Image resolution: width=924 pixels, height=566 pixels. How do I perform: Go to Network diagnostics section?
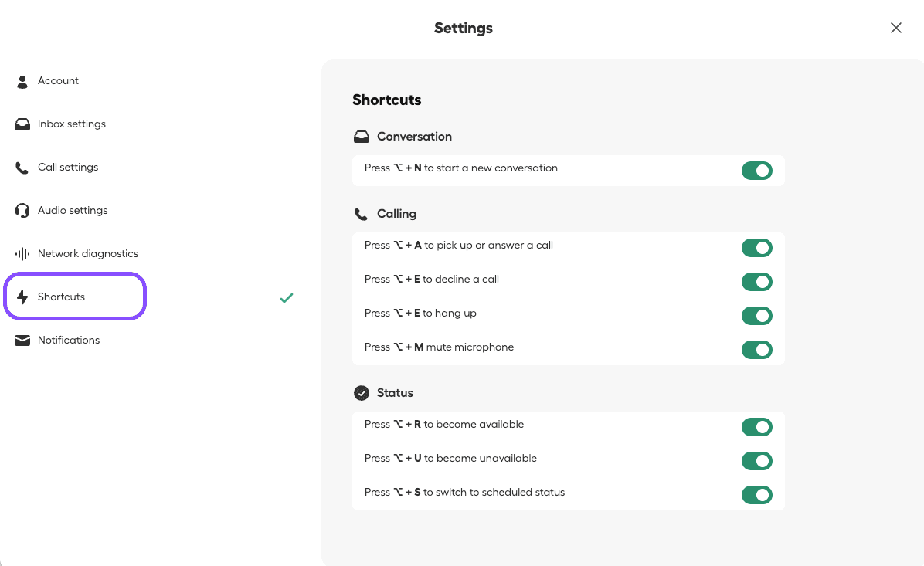(87, 254)
